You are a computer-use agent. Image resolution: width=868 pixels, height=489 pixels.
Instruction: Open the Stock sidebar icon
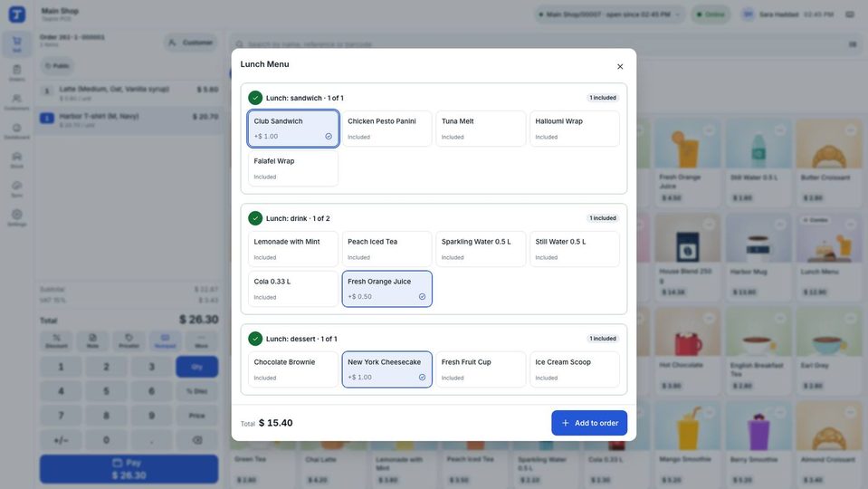17,159
